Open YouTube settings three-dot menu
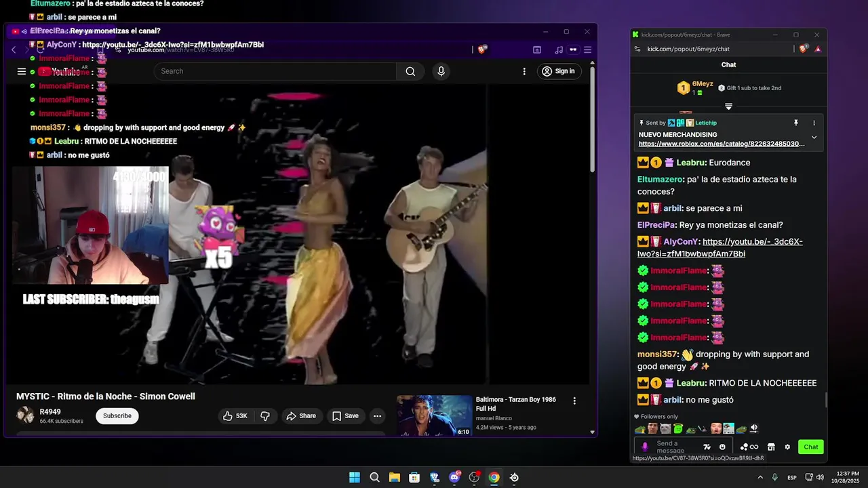Viewport: 868px width, 488px height. click(x=524, y=71)
